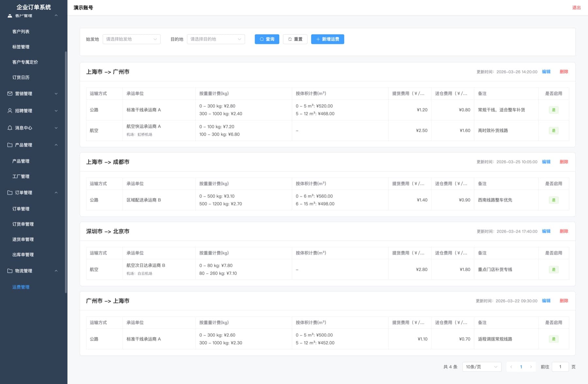Edit the 广州市 -> 上海市 route
This screenshot has width=588, height=384.
pyautogui.click(x=546, y=301)
